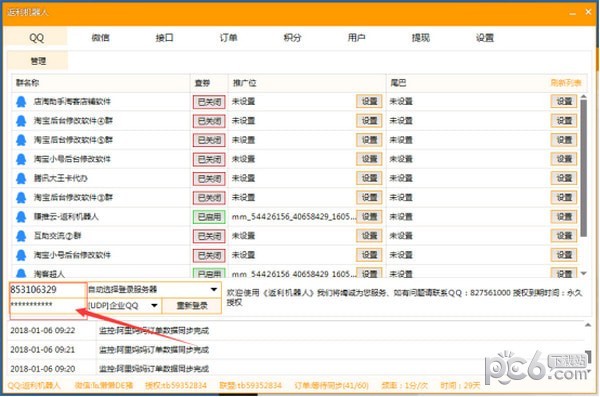Click 尾巴 设置 button for 淘宝后台修改软件⑤群
Image resolution: width=600 pixels, height=397 pixels.
564,140
